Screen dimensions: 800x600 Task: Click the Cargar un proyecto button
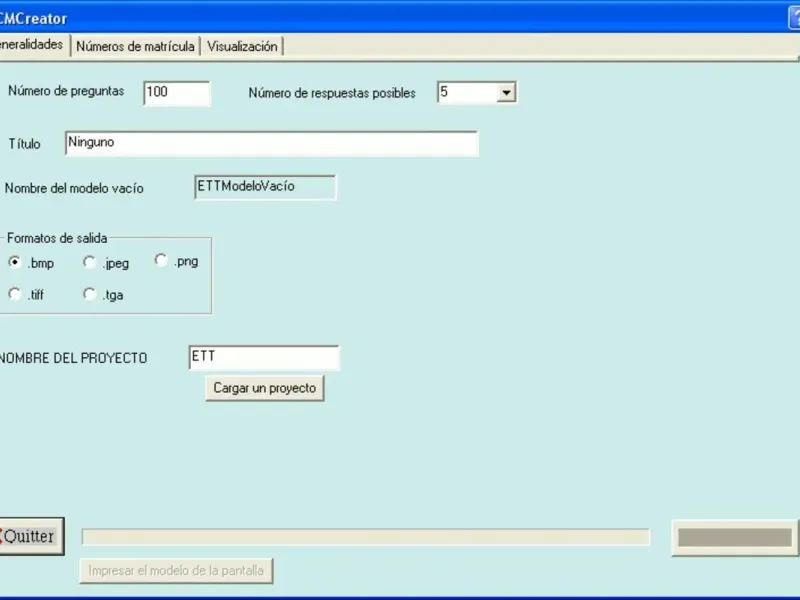coord(265,388)
